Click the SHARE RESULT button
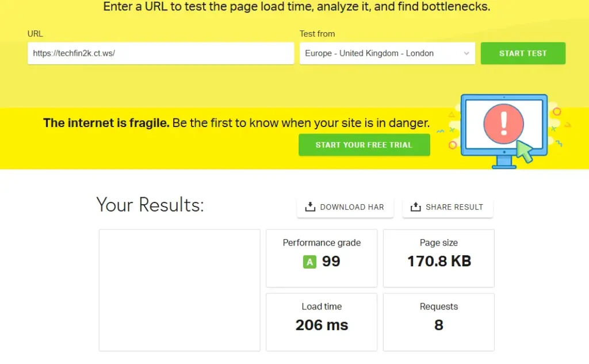The width and height of the screenshot is (589, 364). 448,207
